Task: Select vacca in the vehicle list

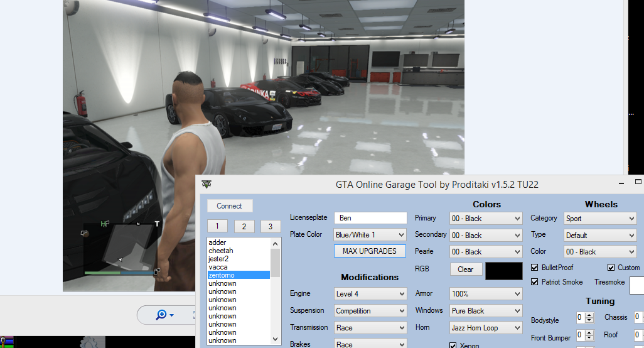Action: [239, 267]
